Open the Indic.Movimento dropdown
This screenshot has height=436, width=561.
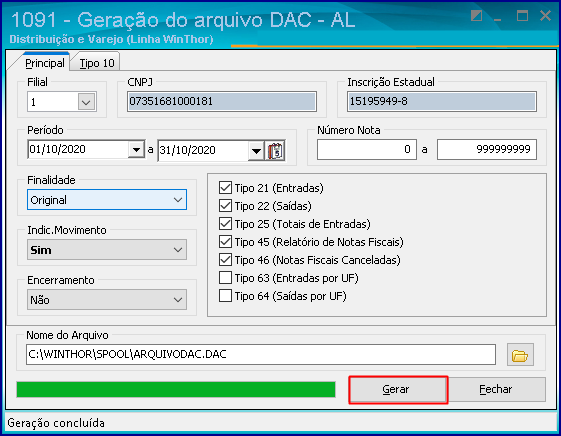point(107,250)
